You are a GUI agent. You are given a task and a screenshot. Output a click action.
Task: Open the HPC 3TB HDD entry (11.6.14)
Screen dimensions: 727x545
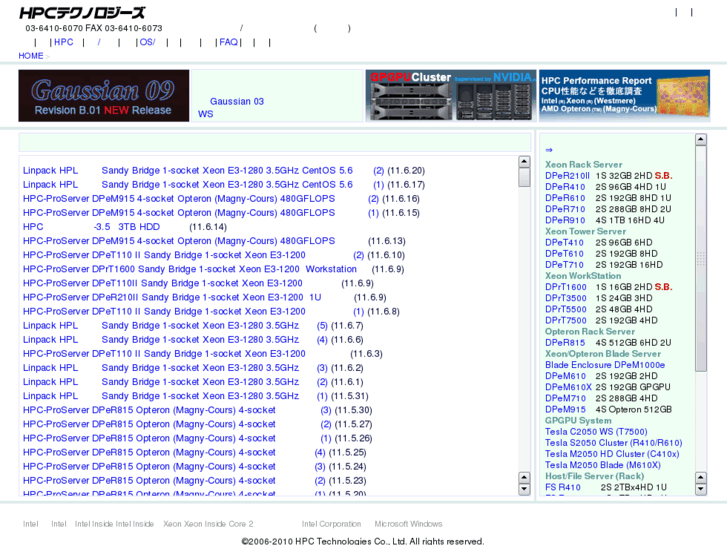(x=91, y=227)
